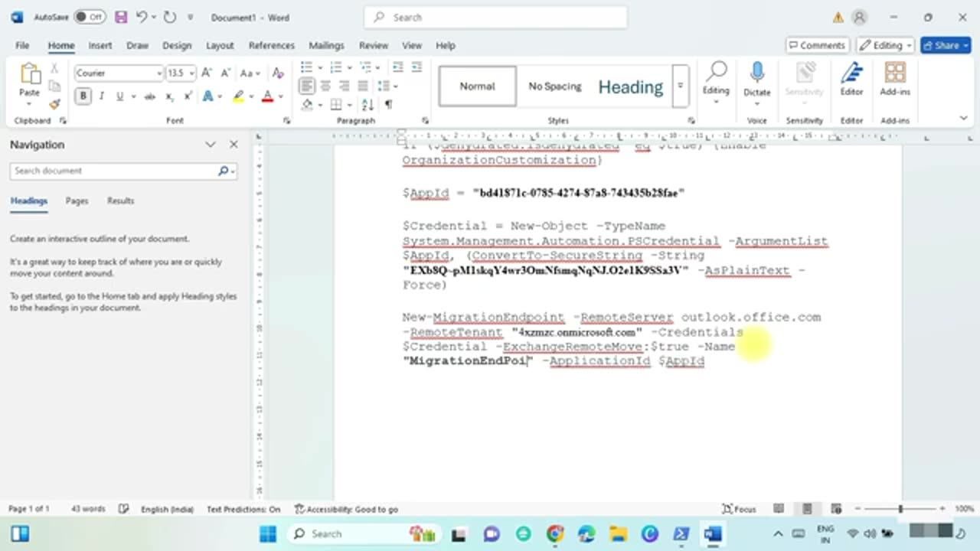Apply subscript formatting

click(x=169, y=96)
